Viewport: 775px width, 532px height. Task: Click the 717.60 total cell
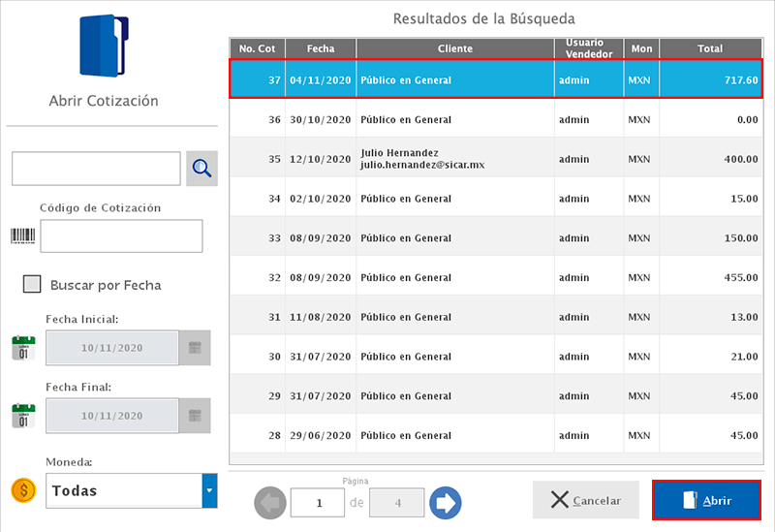(711, 79)
